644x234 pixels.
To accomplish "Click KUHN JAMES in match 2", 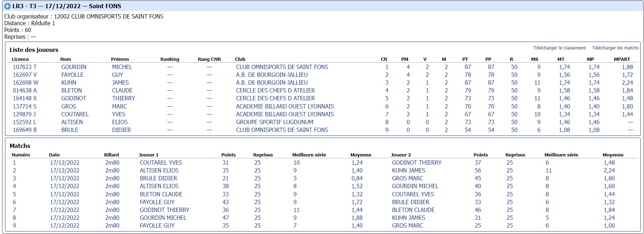I will pos(409,170).
